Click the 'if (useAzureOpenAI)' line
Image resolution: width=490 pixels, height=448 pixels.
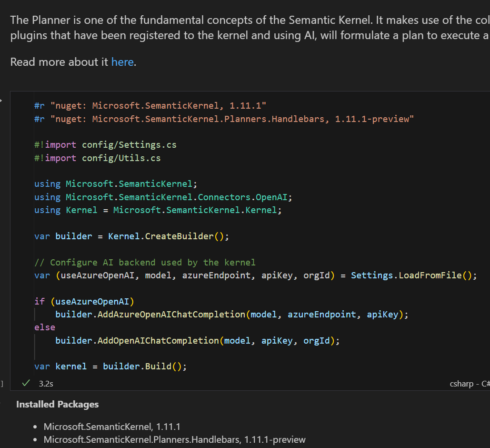click(84, 301)
